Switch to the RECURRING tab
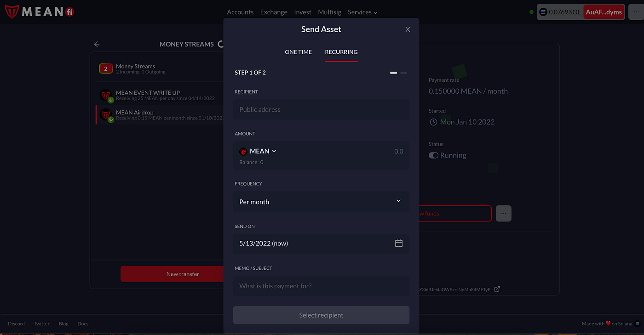644x335 pixels. (341, 52)
